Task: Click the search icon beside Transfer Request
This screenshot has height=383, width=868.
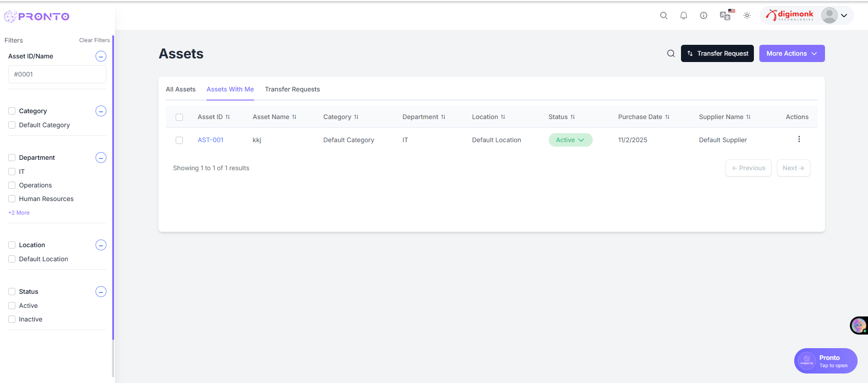Action: 671,53
